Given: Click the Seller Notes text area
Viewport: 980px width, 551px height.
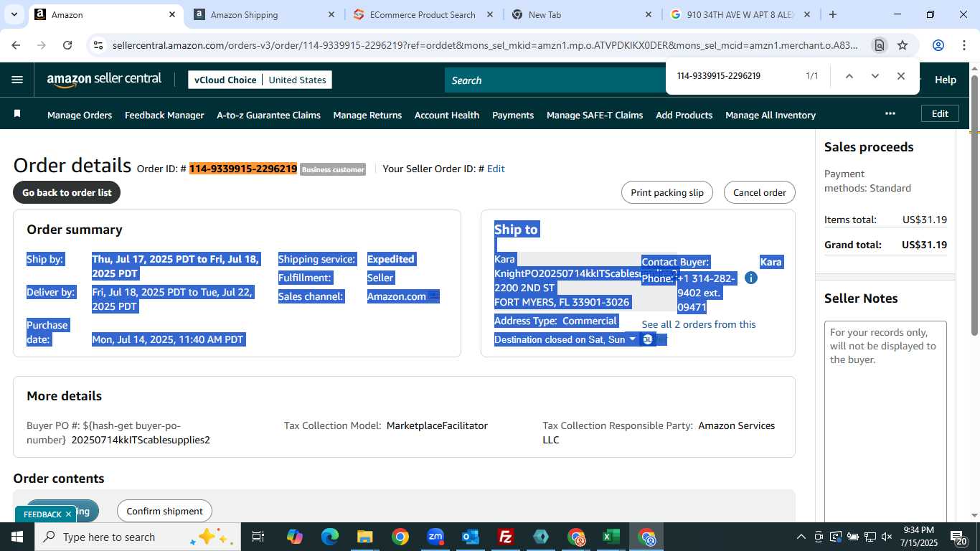Looking at the screenshot, I should pos(885,423).
